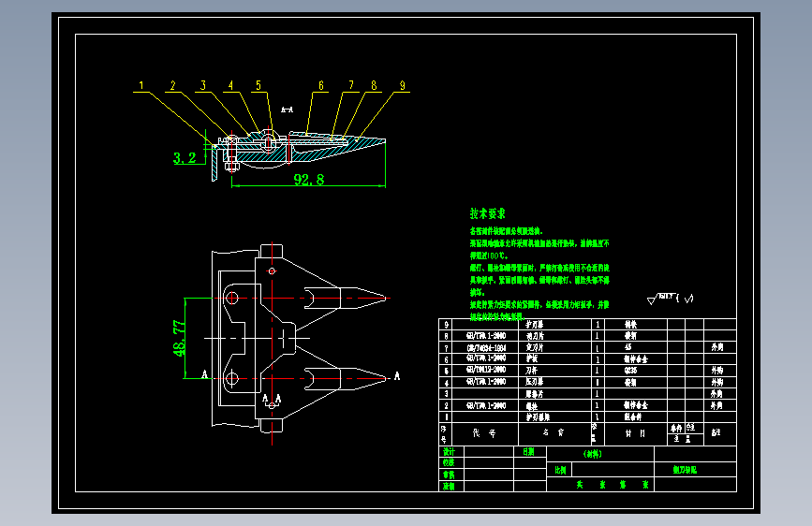Select the 技术要求 heading
Image resolution: width=812 pixels, height=526 pixels.
(487, 213)
